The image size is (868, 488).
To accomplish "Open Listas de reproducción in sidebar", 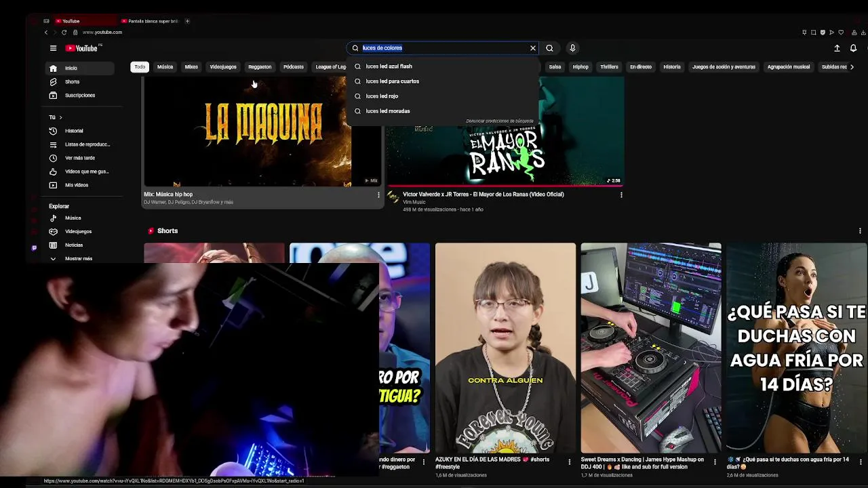I will [80, 144].
